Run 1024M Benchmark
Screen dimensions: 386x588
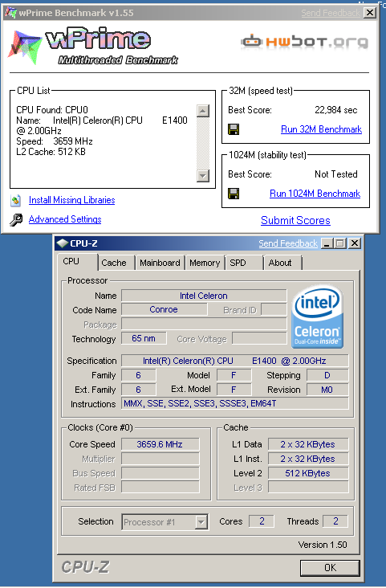tap(315, 194)
